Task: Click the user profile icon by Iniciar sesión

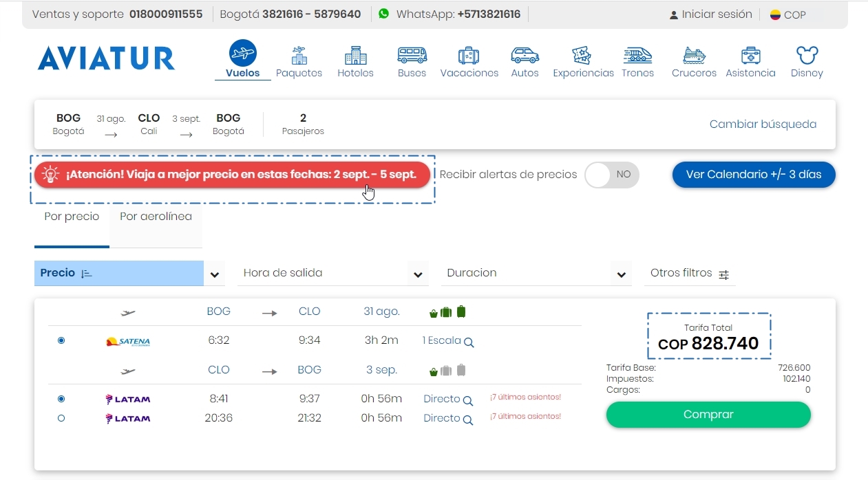Action: tap(674, 14)
